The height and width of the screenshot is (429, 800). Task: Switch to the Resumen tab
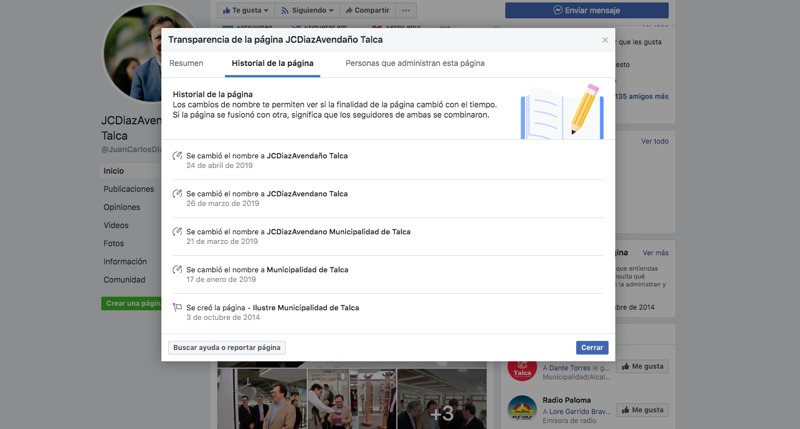point(186,63)
